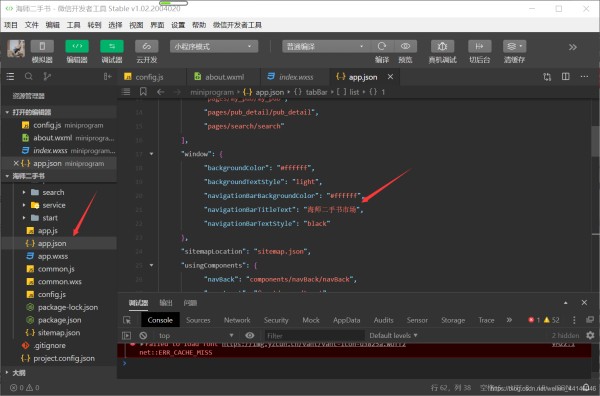Click tabBar in the breadcrumb path
Image resolution: width=600 pixels, height=396 pixels.
(316, 92)
